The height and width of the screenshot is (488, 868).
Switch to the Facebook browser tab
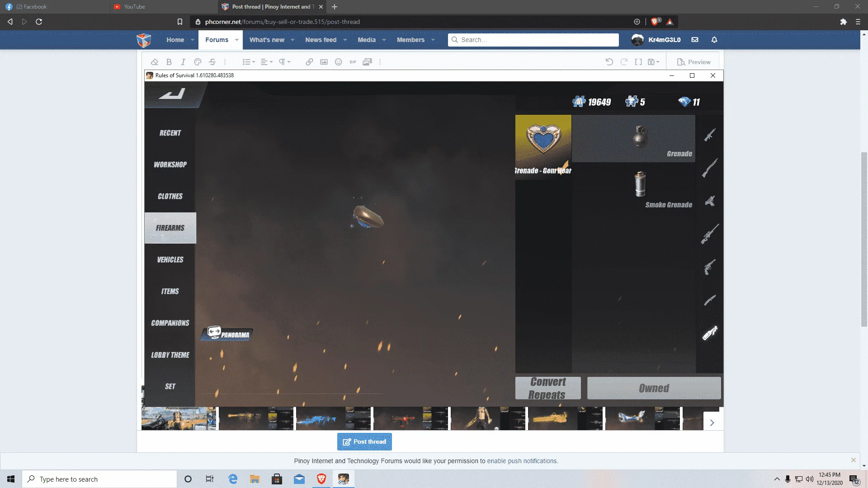click(x=54, y=7)
